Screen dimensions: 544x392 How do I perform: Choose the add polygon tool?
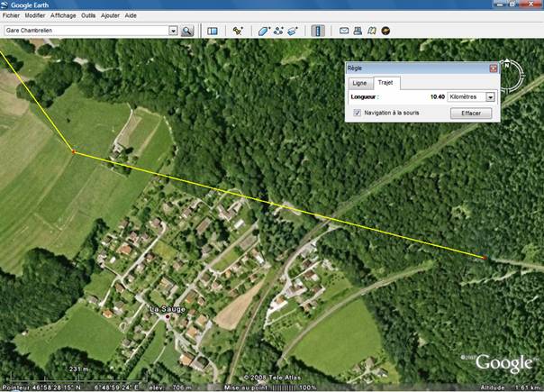click(264, 31)
